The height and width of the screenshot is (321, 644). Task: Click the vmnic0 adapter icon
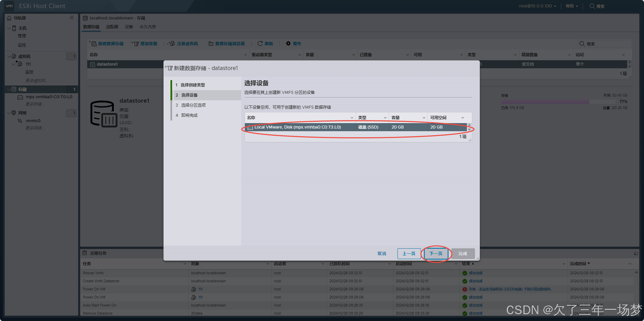point(20,121)
